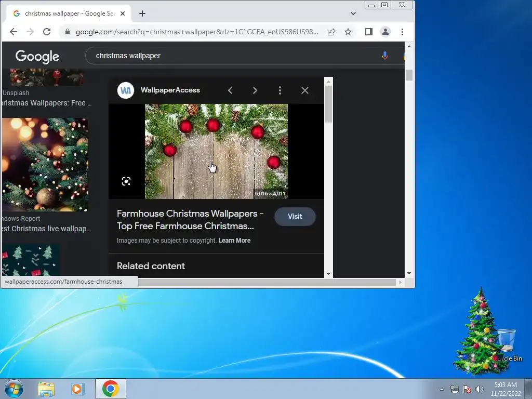This screenshot has width=532, height=399.
Task: Open Farmhouse Christmas Wallpapers title link
Action: 190,220
